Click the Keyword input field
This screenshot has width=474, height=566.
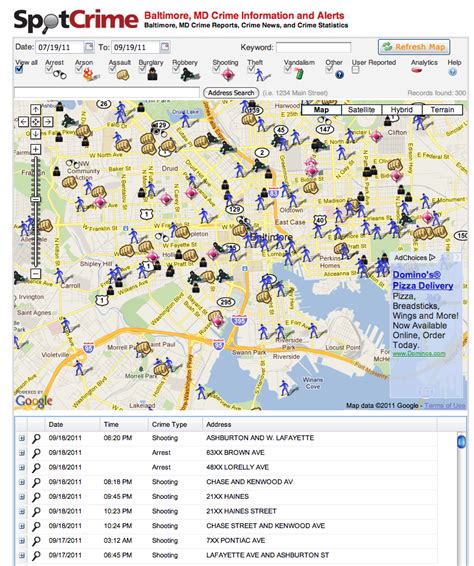(313, 47)
